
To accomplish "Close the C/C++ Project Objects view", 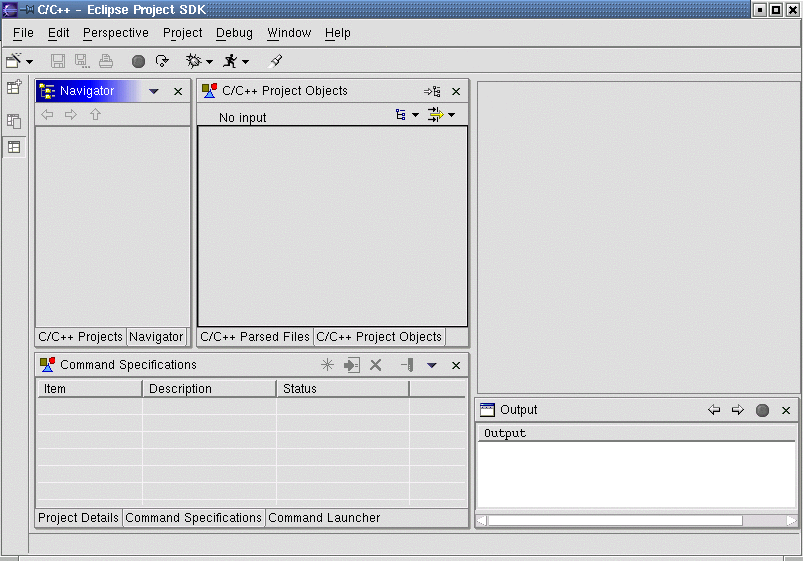I will pos(456,91).
